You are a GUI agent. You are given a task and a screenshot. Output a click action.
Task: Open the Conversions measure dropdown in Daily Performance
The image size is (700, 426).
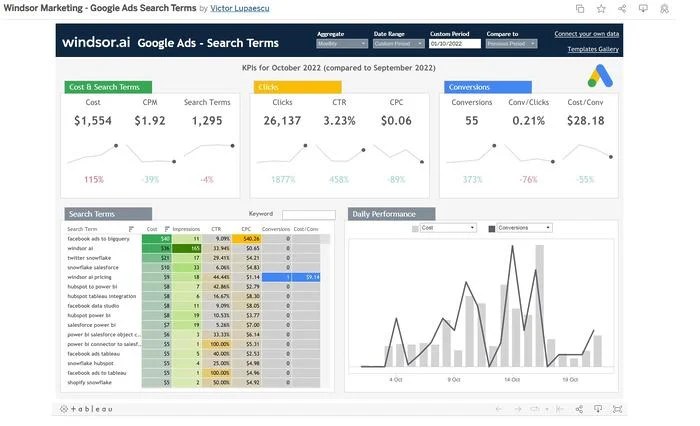(525, 228)
